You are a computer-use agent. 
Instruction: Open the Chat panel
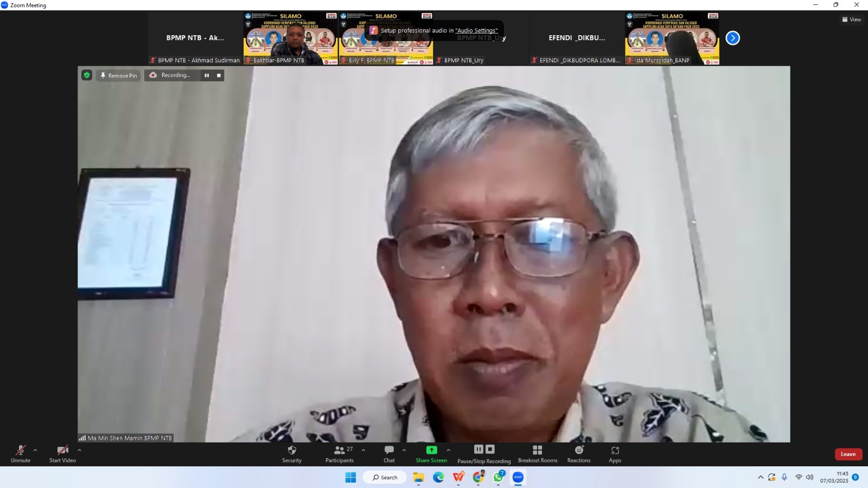point(389,454)
